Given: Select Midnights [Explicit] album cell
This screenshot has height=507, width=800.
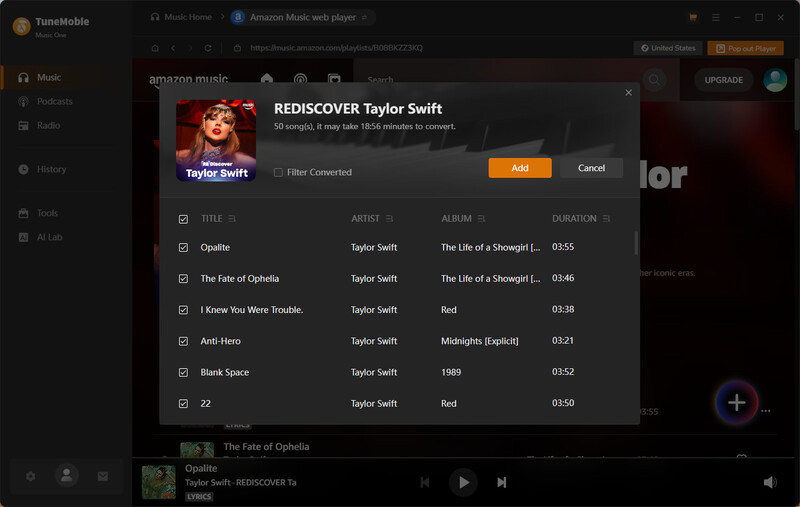Looking at the screenshot, I should click(480, 341).
